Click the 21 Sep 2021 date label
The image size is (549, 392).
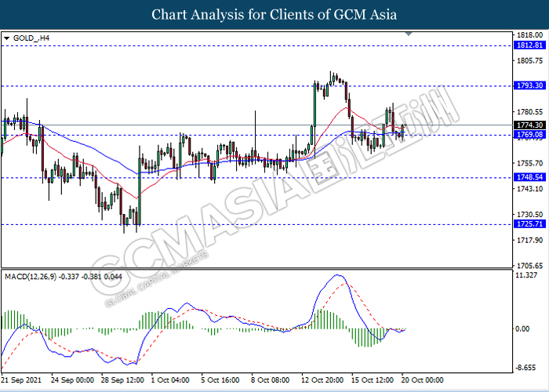(x=22, y=380)
